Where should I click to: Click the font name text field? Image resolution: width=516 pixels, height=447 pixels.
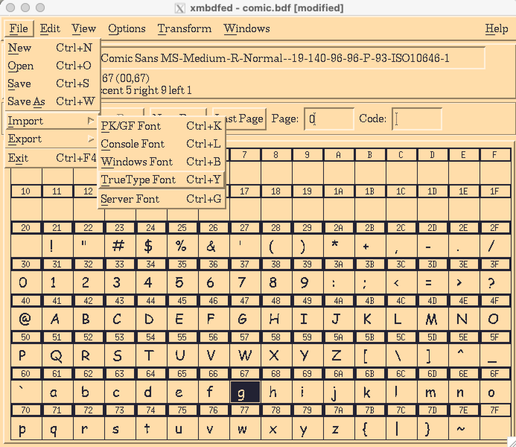292,58
